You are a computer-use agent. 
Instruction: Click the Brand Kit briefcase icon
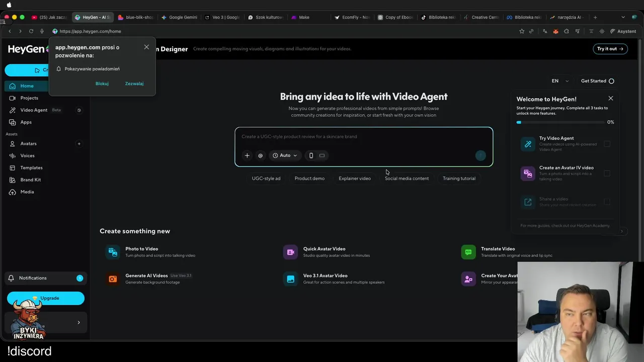[x=12, y=180]
